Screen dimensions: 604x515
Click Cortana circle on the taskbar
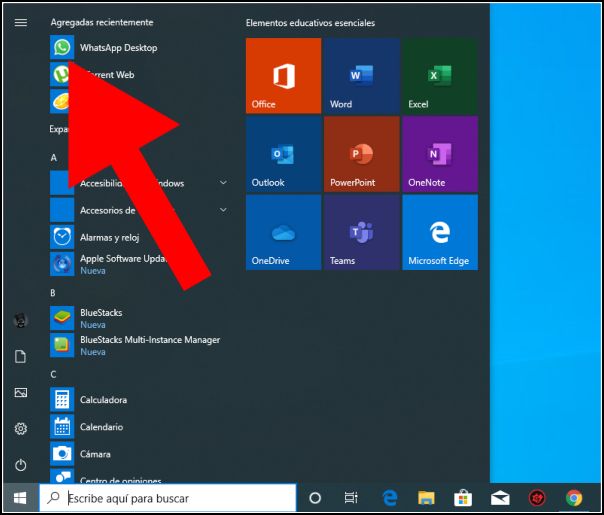click(x=315, y=498)
